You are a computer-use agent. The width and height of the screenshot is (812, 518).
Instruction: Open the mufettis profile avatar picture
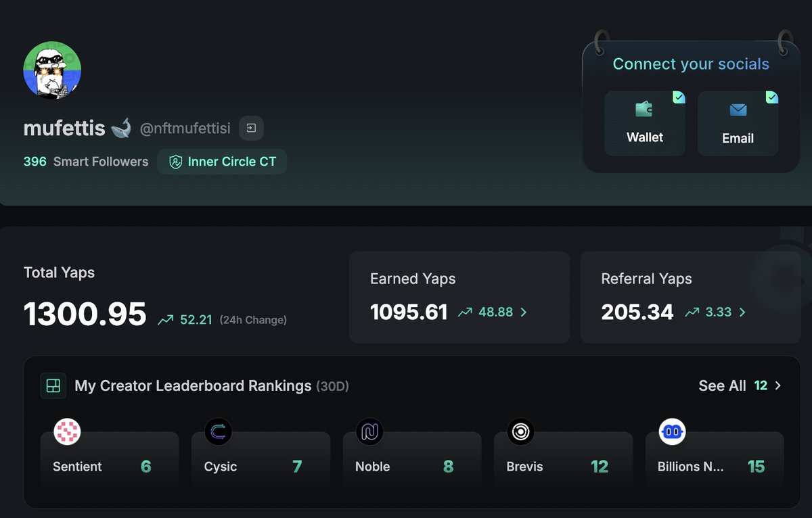(52, 70)
